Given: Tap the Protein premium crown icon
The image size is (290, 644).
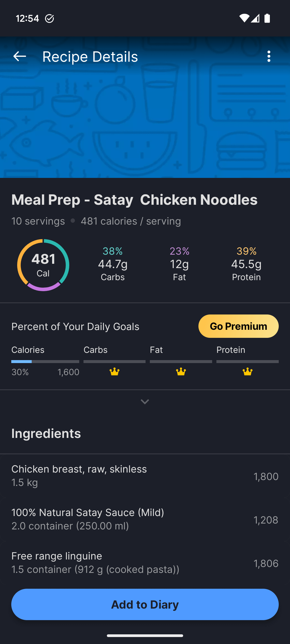Looking at the screenshot, I should [x=247, y=372].
